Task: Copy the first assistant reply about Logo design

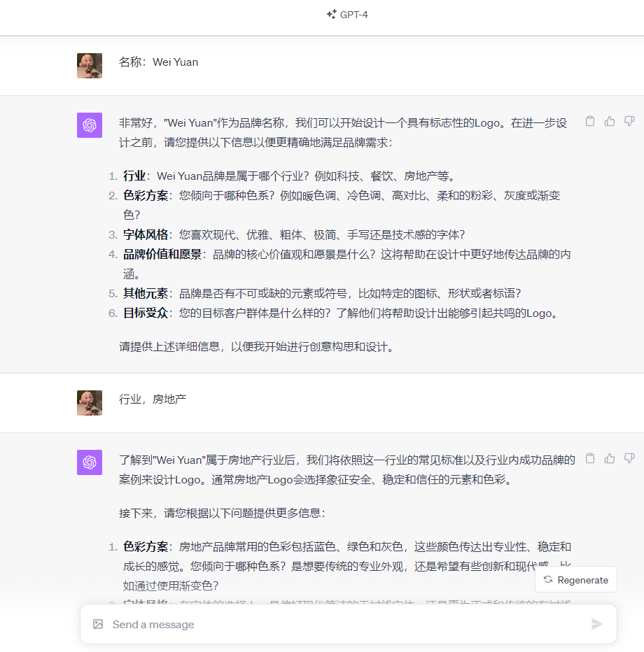Action: coord(590,121)
